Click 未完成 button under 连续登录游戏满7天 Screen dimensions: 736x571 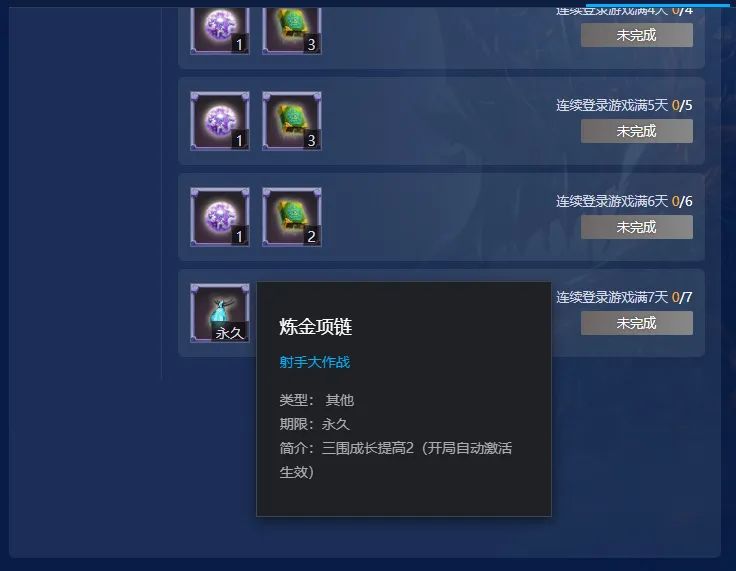tap(636, 323)
